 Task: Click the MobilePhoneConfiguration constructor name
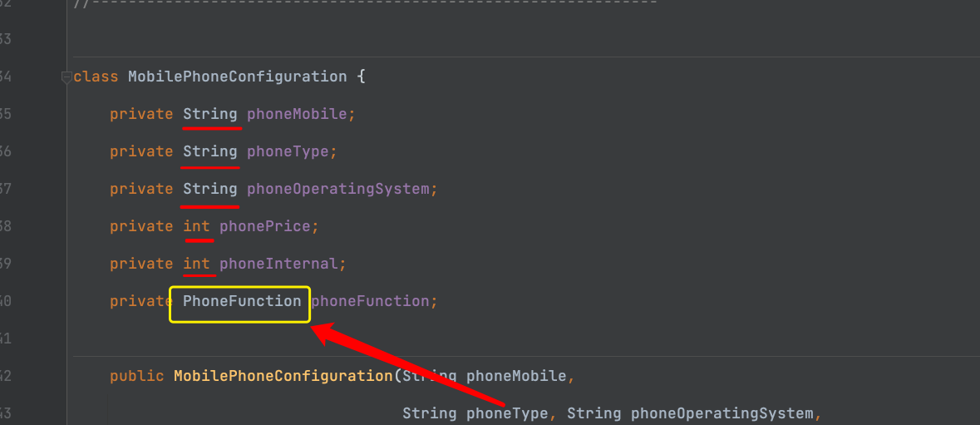coord(283,376)
